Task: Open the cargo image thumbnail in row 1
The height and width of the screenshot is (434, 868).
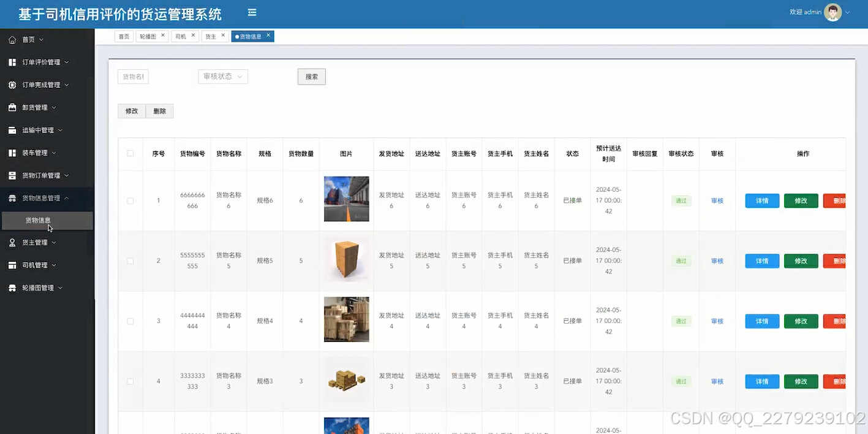Action: tap(346, 199)
